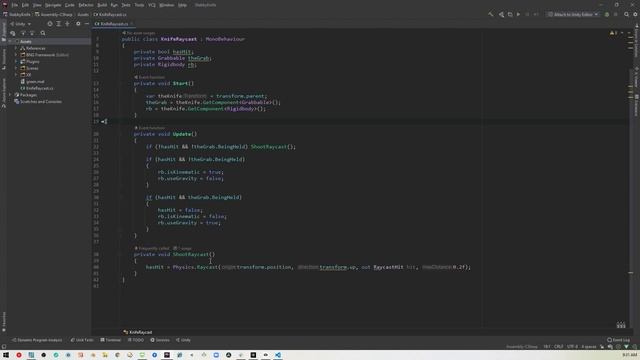The width and height of the screenshot is (640, 360).
Task: Click KnifeRaycast breadcrumb below editor
Action: (x=138, y=332)
